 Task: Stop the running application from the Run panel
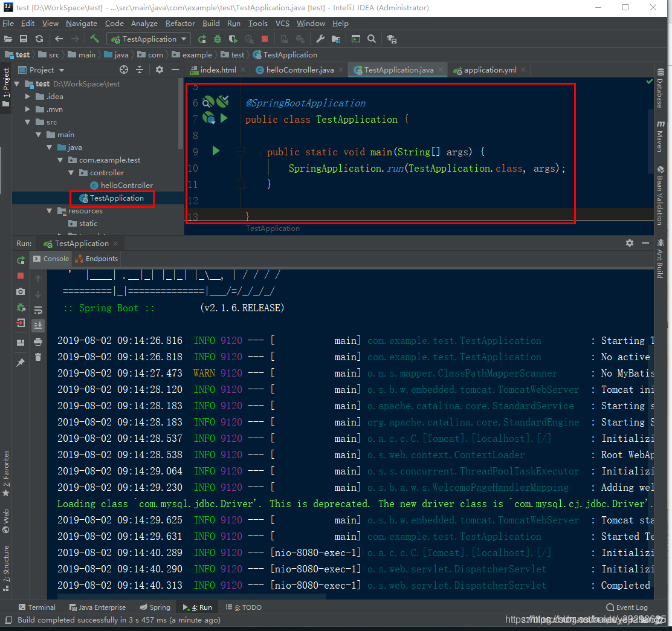pos(21,276)
